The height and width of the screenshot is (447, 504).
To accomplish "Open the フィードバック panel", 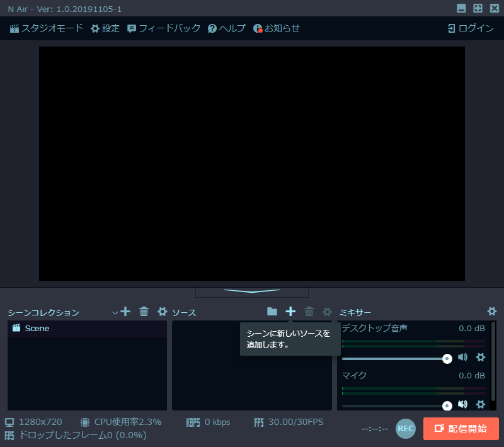I will (166, 28).
